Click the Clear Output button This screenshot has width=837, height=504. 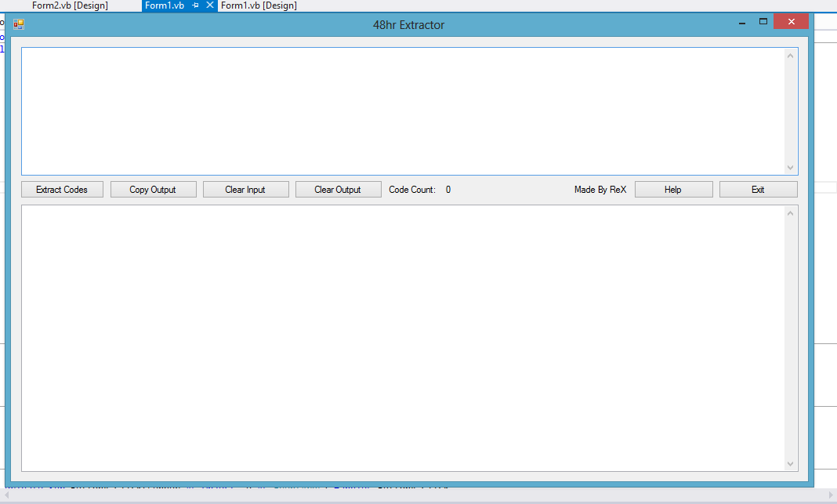[x=338, y=190]
